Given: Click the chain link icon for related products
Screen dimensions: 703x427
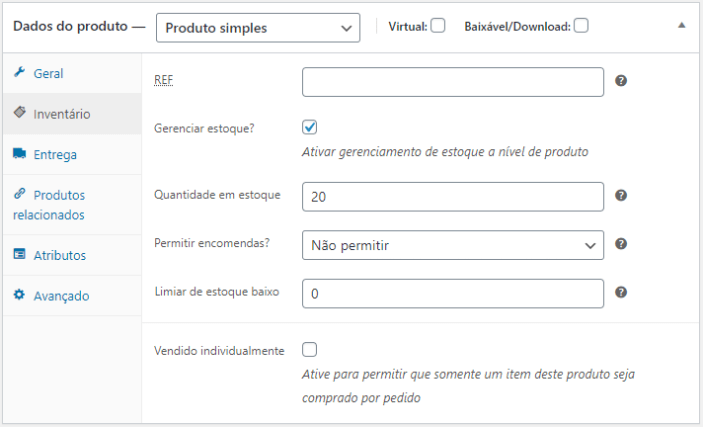Looking at the screenshot, I should point(19,194).
